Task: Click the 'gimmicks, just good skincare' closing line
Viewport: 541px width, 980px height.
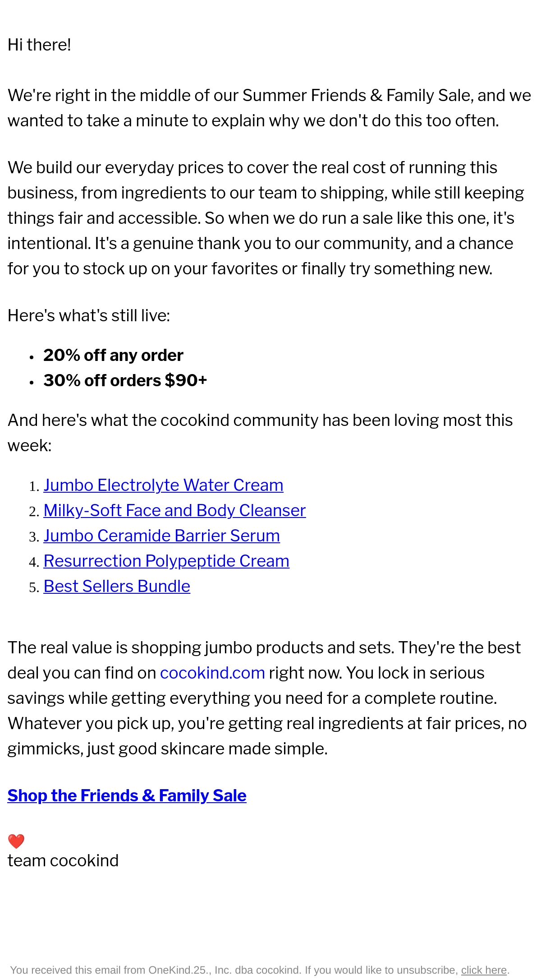Action: [x=168, y=749]
